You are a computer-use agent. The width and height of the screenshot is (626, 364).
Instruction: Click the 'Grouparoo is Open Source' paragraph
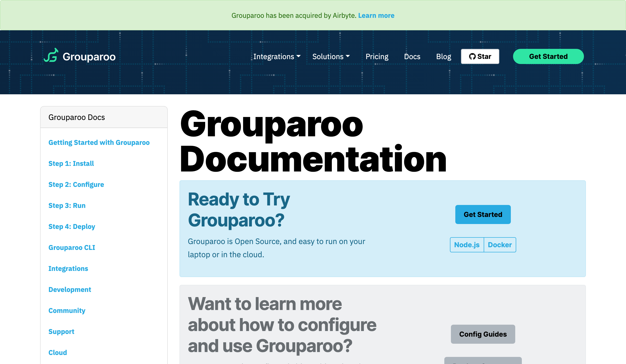(277, 248)
